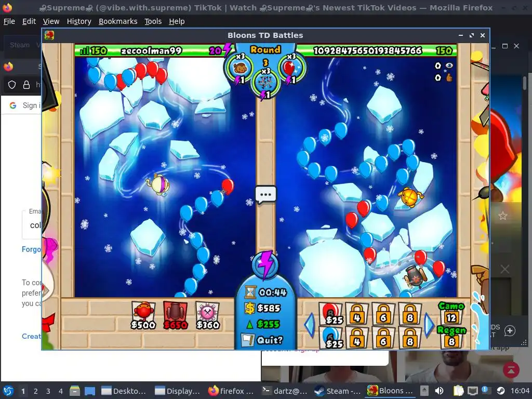The height and width of the screenshot is (399, 532).
Task: Toggle the Regen bloon option
Action: (451, 337)
